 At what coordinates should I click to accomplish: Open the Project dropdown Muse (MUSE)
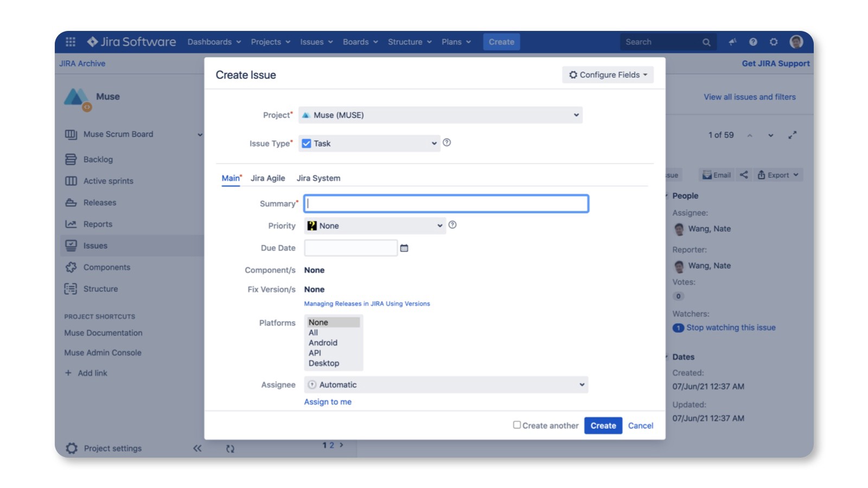point(441,115)
